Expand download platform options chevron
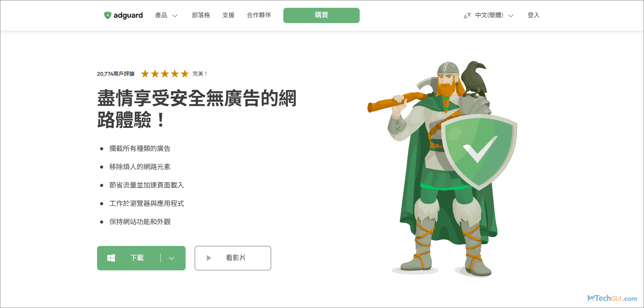This screenshot has width=644, height=308. coord(172,258)
